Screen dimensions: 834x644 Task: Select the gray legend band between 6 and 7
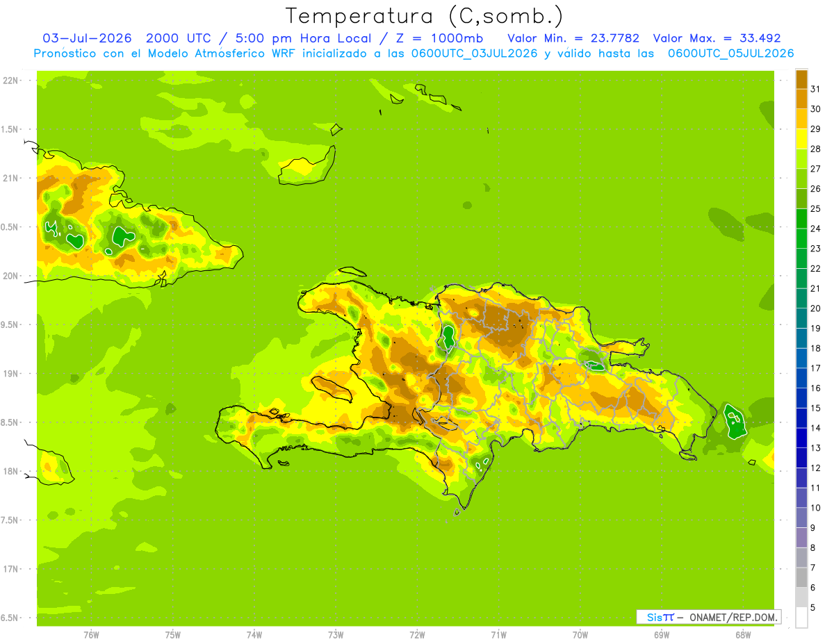(x=801, y=577)
